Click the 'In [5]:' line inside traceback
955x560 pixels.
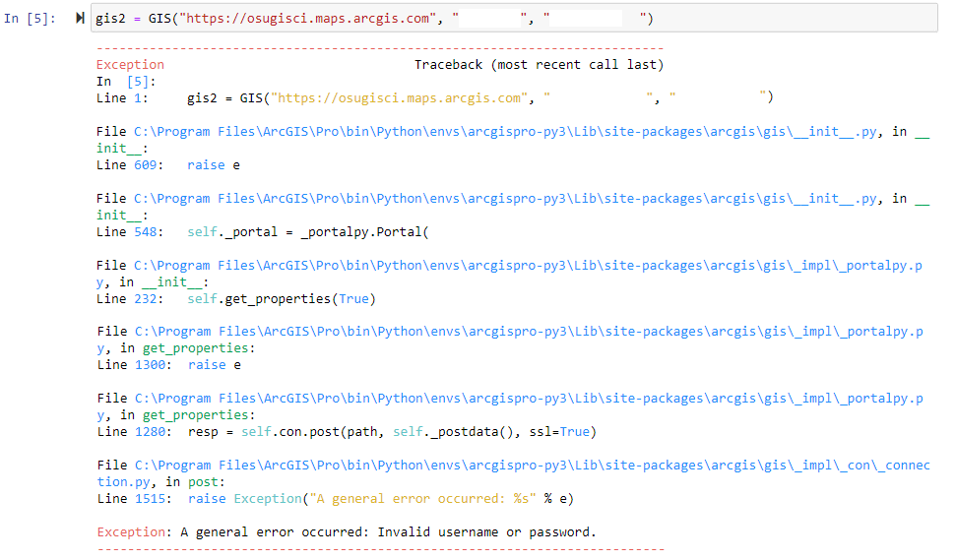pyautogui.click(x=126, y=82)
